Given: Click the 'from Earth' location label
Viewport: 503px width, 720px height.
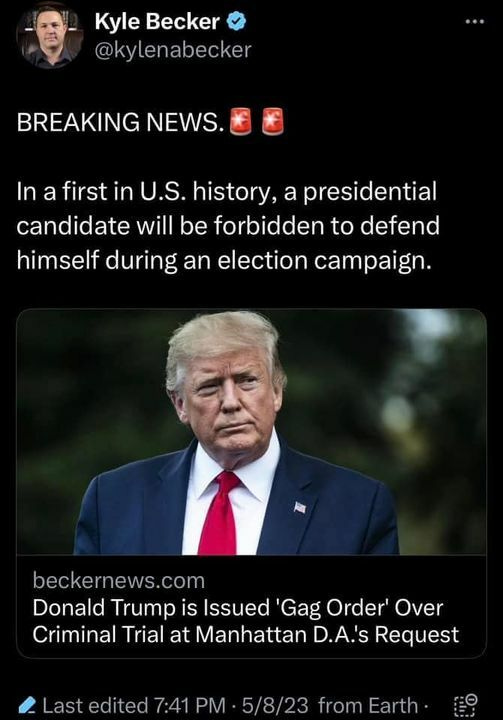Looking at the screenshot, I should pyautogui.click(x=367, y=705).
